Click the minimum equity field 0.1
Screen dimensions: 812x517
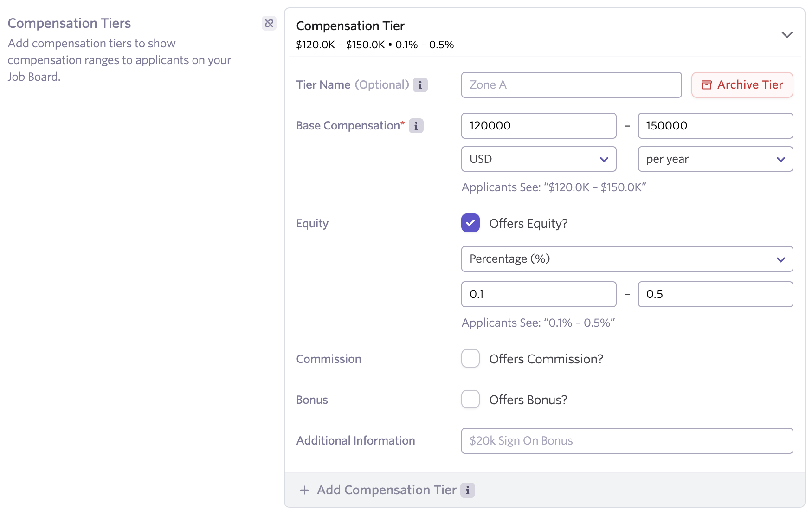[538, 294]
